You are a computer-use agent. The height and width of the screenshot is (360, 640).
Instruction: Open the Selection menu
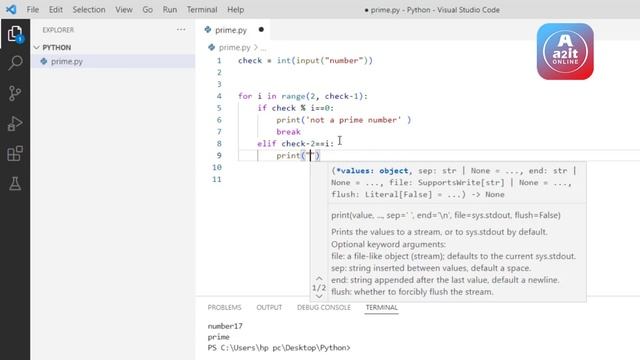pyautogui.click(x=89, y=9)
